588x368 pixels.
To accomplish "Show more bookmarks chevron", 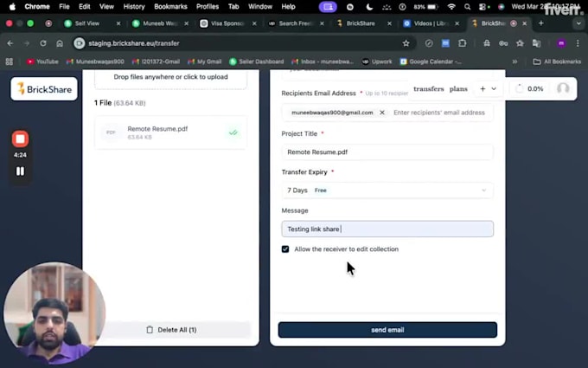I will [514, 61].
